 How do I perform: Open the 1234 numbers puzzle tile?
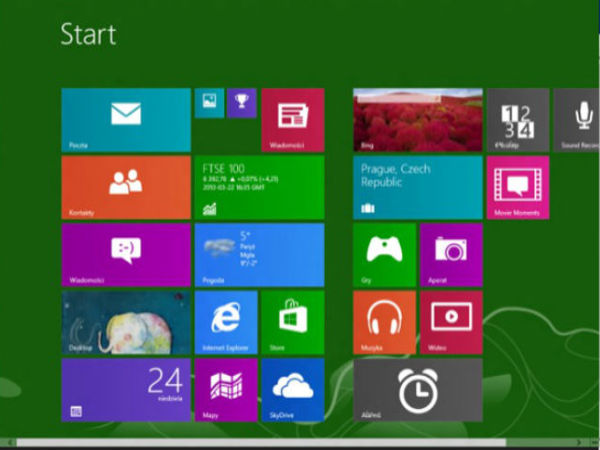pos(518,120)
